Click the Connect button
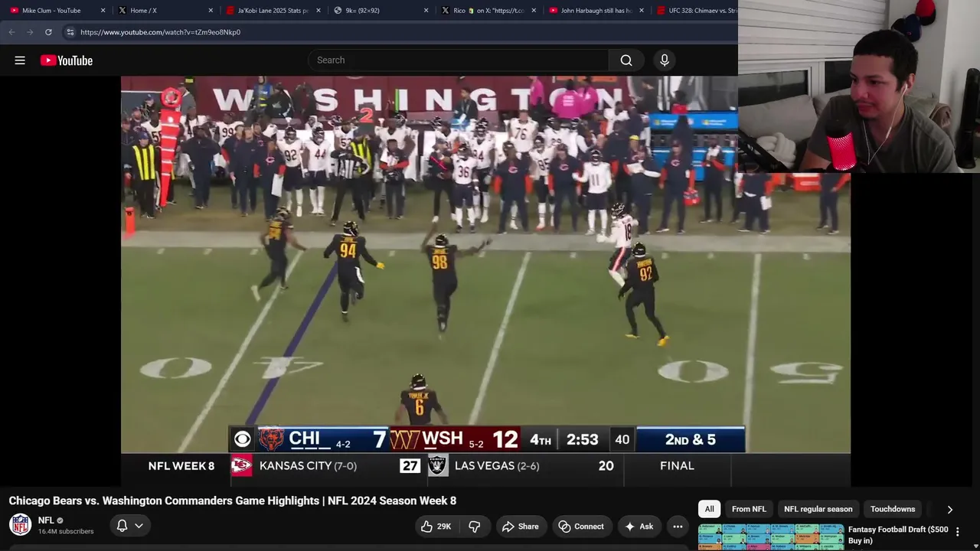 [x=581, y=527]
